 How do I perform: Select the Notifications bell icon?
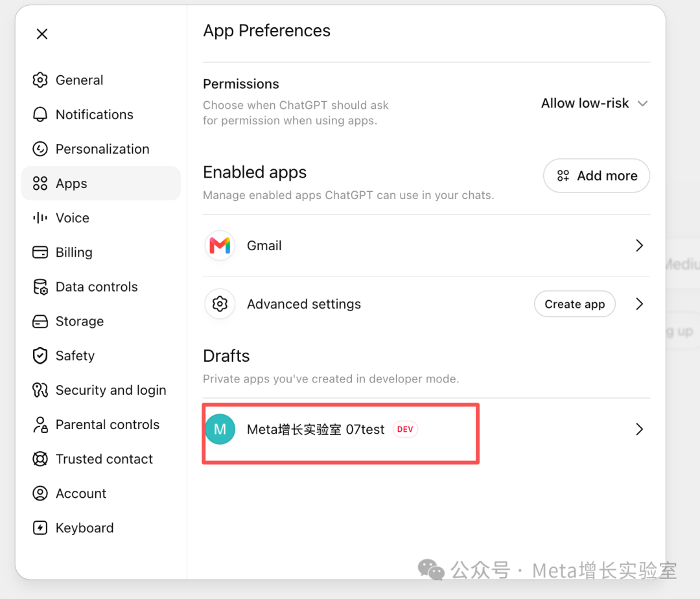[40, 114]
